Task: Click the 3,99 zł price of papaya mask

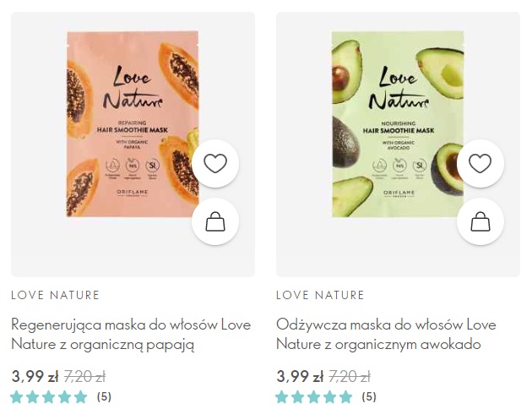Action: 35,377
